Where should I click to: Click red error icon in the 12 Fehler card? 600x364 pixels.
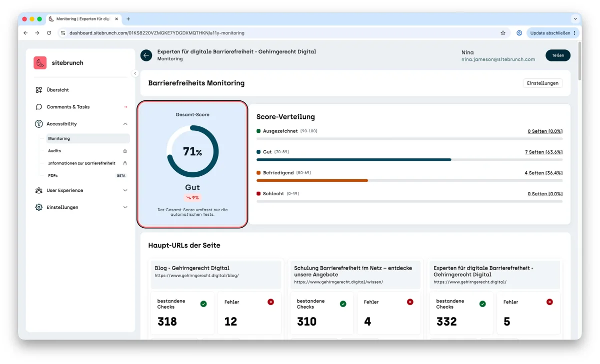point(270,302)
